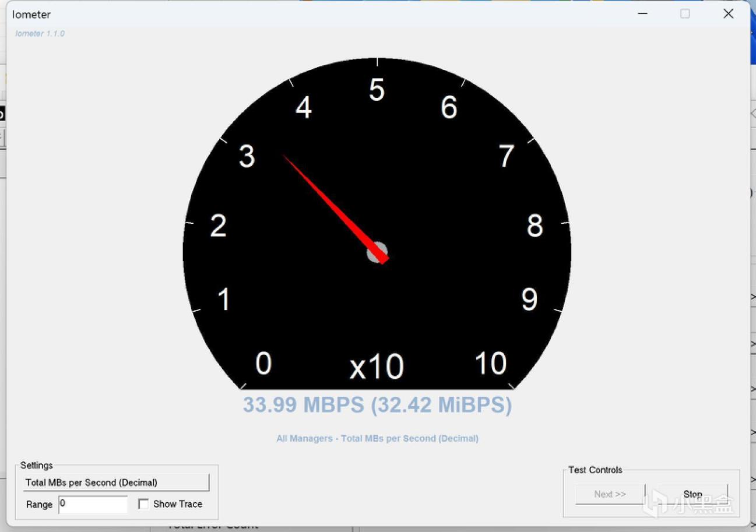
Task: Click the Next >> test button
Action: 610,494
